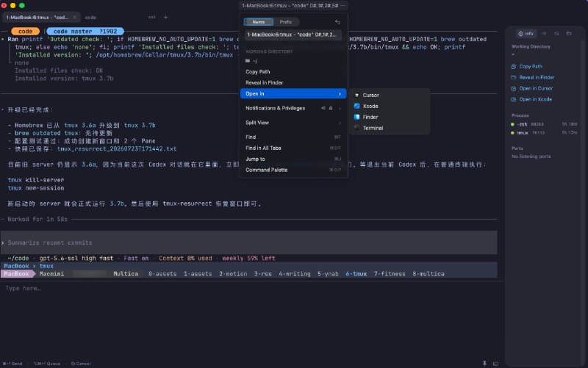Click the Summarize recent commits prompt field
The width and height of the screenshot is (588, 368).
pos(249,242)
